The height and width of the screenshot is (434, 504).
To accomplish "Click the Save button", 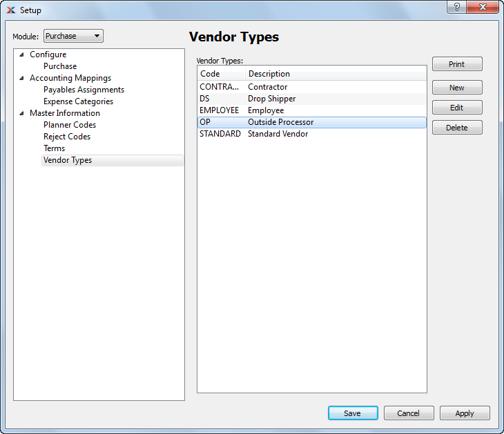I will pyautogui.click(x=353, y=413).
